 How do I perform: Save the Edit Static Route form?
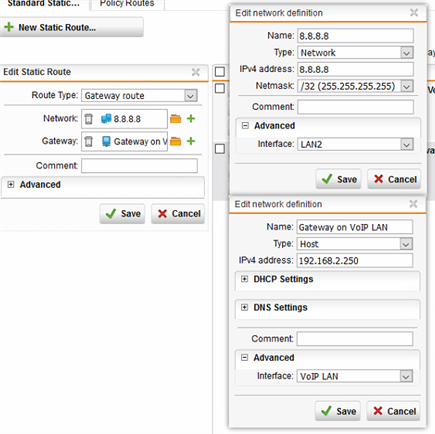tap(122, 214)
